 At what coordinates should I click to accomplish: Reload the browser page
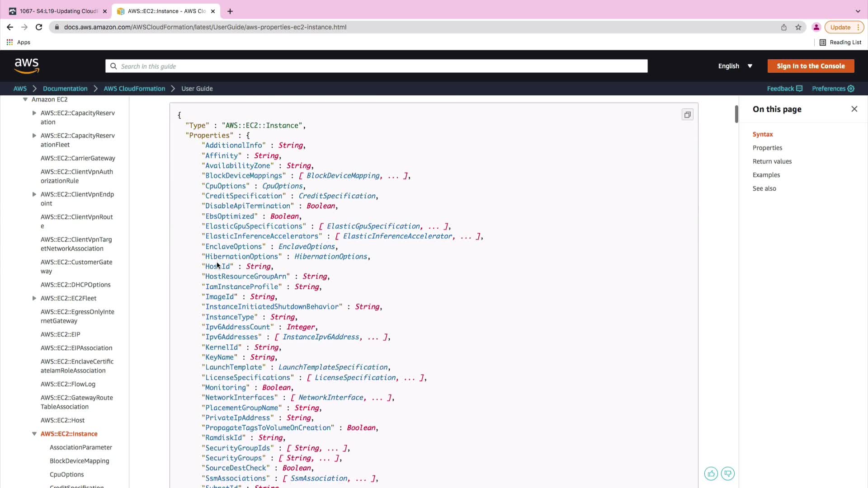pyautogui.click(x=39, y=27)
